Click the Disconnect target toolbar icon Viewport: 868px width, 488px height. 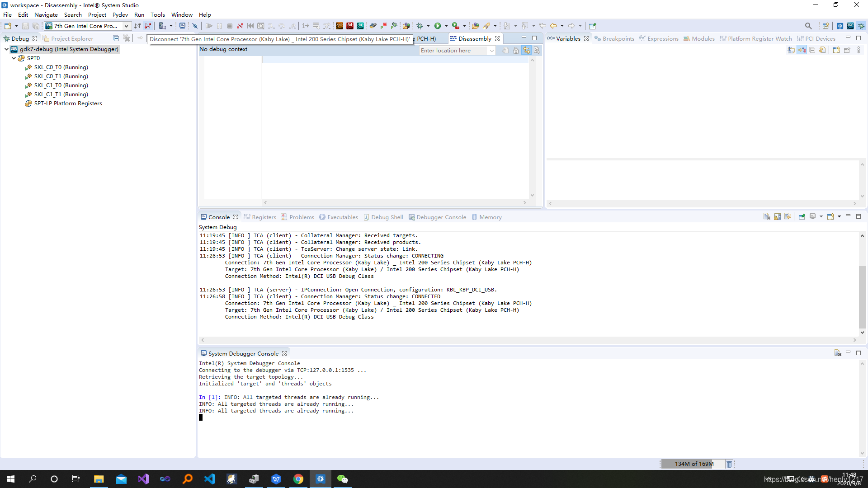(148, 26)
